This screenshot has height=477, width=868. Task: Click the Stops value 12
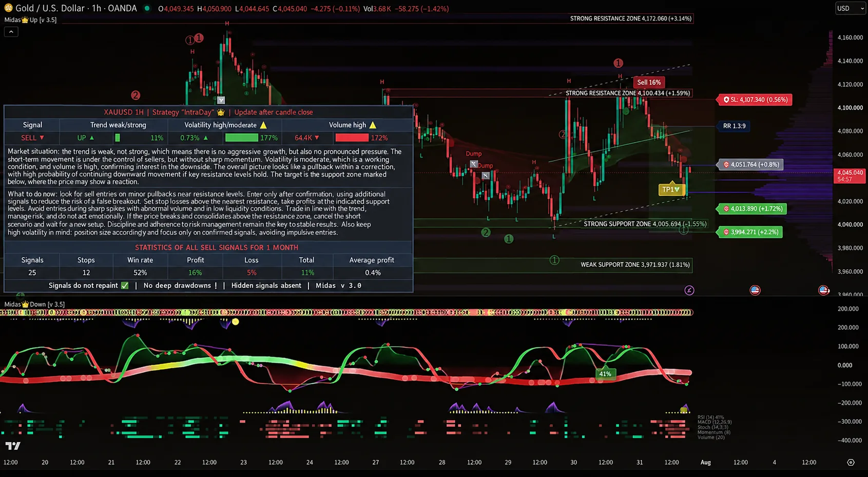(86, 273)
